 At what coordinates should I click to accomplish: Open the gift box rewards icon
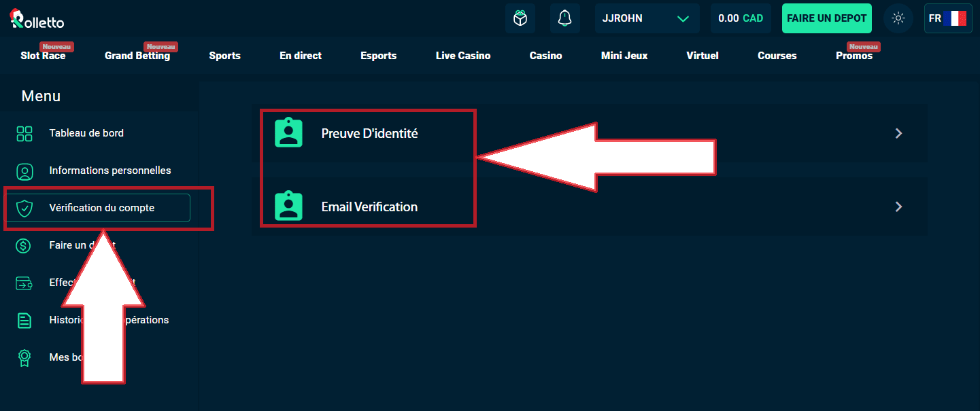tap(520, 18)
